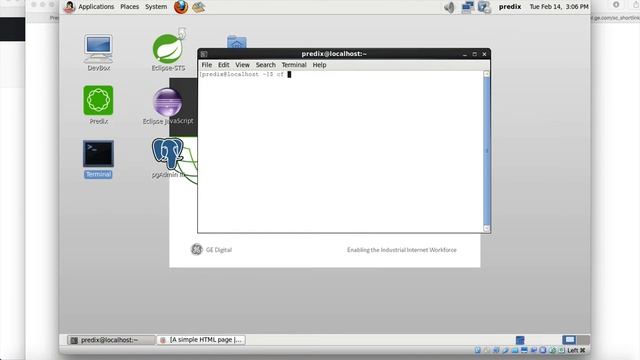Click the clock showing Tue Feb 14, 3:06 PM
Screen dimensions: 640x360
(x=559, y=7)
